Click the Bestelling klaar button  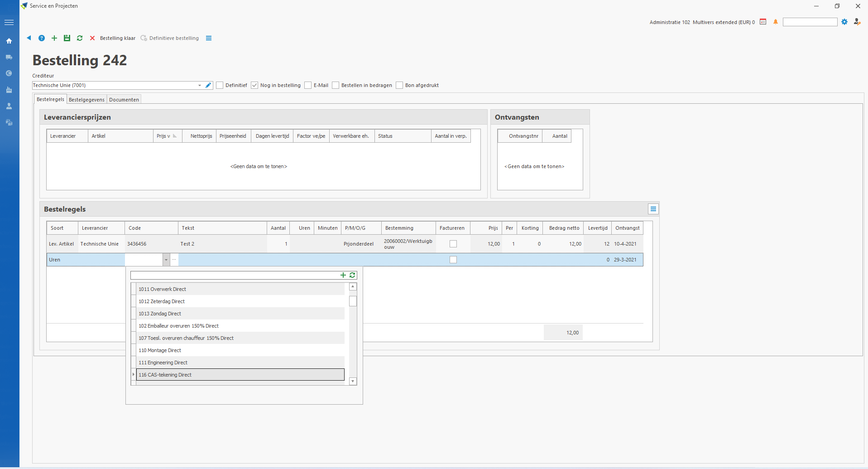click(118, 38)
